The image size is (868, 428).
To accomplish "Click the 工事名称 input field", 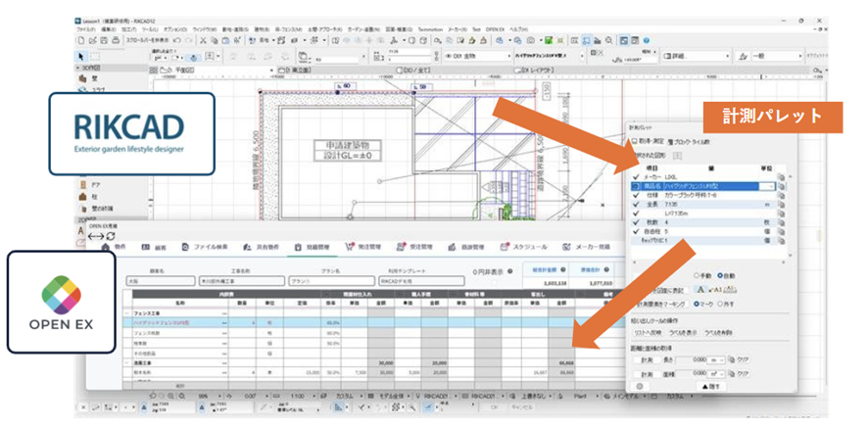I will pyautogui.click(x=244, y=279).
